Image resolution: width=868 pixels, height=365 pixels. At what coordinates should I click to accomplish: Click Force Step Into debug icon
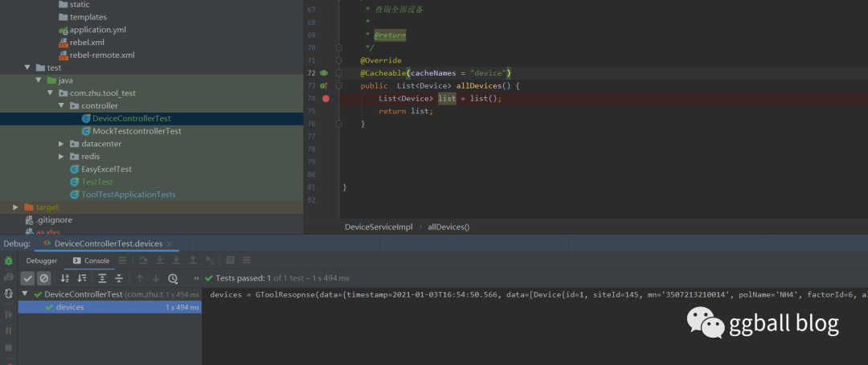pyautogui.click(x=176, y=260)
